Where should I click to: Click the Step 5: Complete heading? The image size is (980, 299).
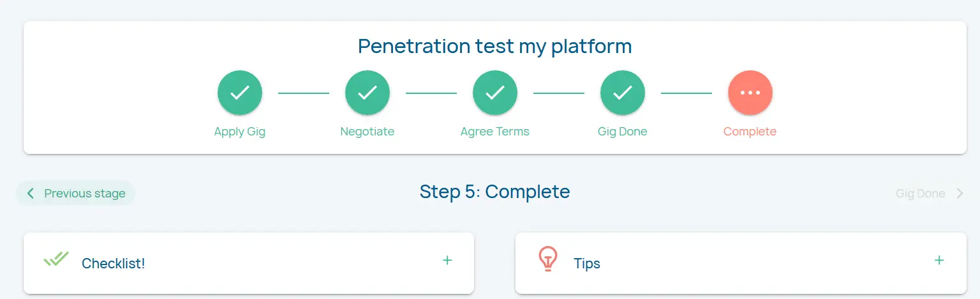coord(494,192)
